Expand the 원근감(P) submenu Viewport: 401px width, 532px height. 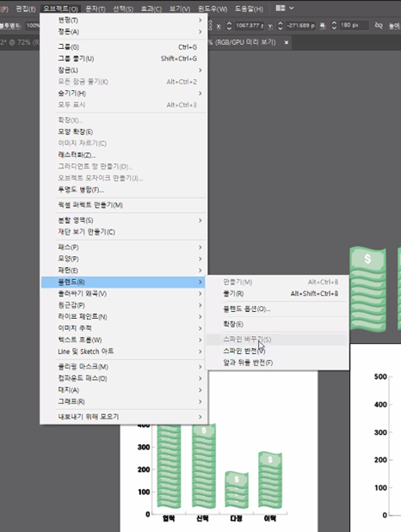click(x=123, y=305)
